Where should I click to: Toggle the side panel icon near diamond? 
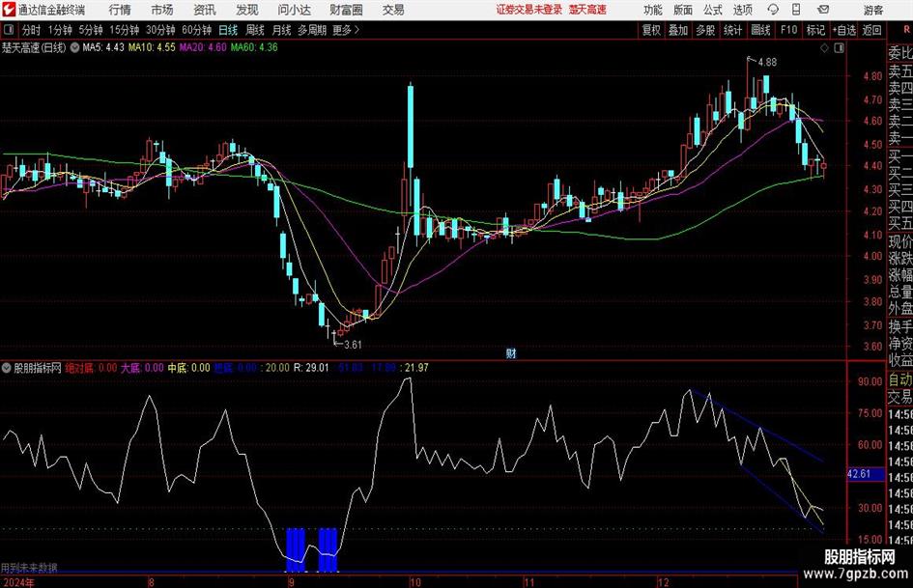(839, 48)
